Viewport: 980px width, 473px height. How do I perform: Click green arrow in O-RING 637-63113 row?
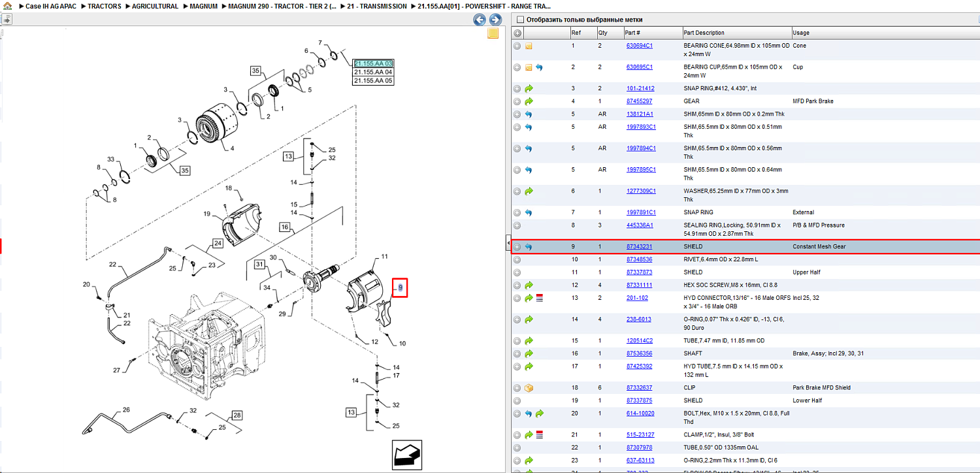pos(529,461)
